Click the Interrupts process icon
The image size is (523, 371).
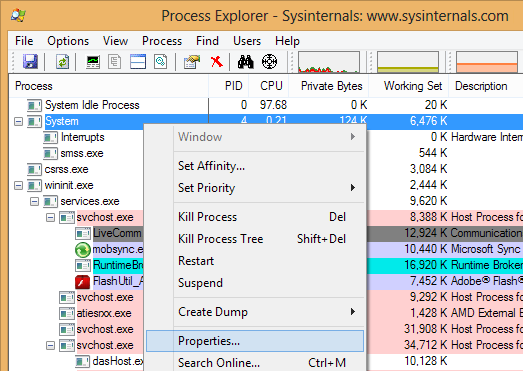[50, 137]
